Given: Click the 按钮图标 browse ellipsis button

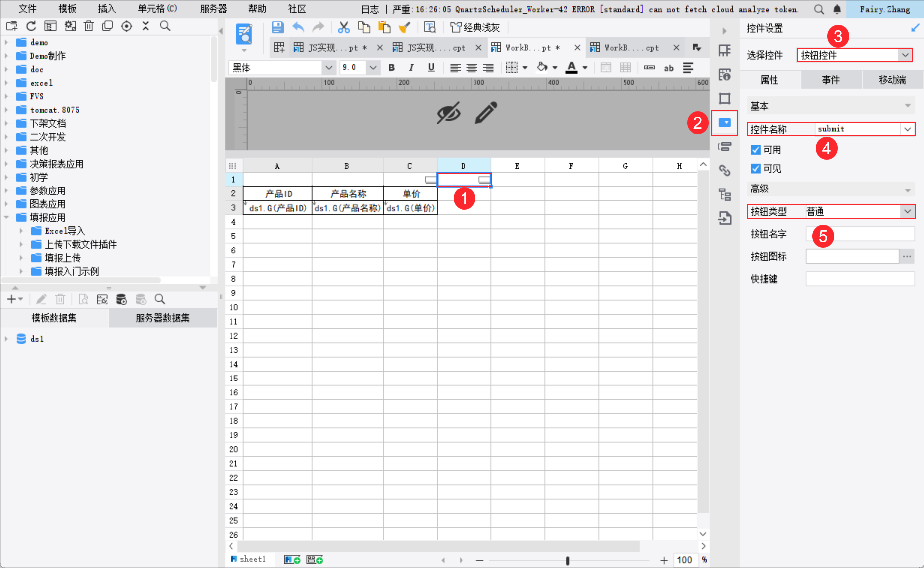Looking at the screenshot, I should [907, 256].
